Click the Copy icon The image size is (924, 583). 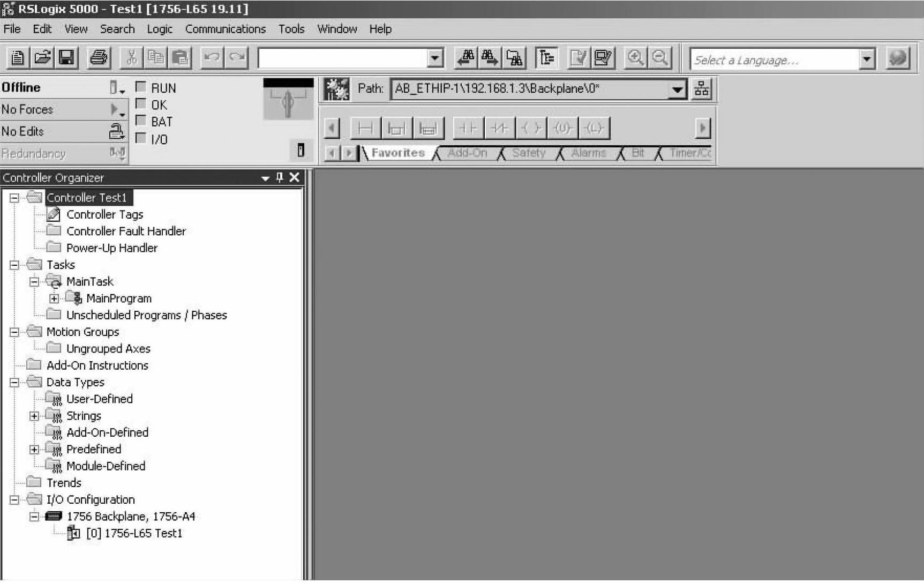[156, 57]
